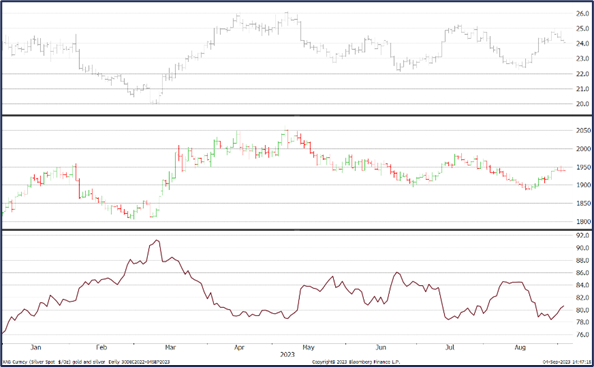Click the 1950 gold price label
Image resolution: width=594 pixels, height=367 pixels.
(583, 167)
